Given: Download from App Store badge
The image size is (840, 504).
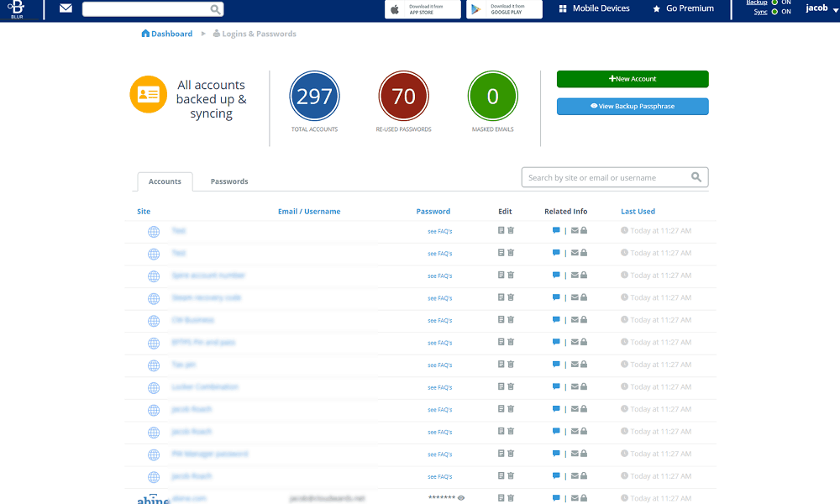Looking at the screenshot, I should point(423,9).
